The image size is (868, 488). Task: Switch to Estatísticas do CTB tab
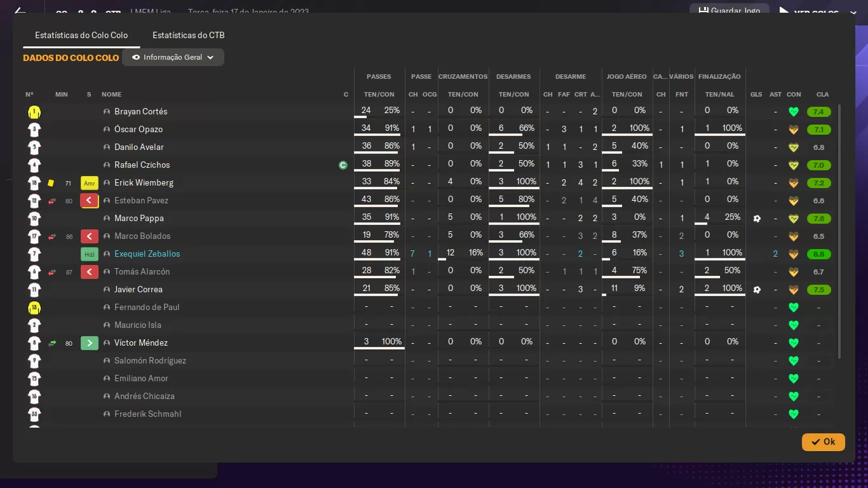tap(189, 36)
